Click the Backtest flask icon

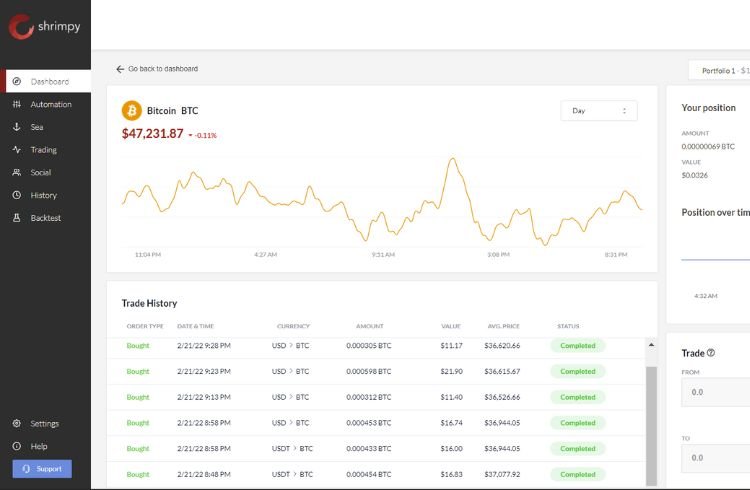pos(16,218)
